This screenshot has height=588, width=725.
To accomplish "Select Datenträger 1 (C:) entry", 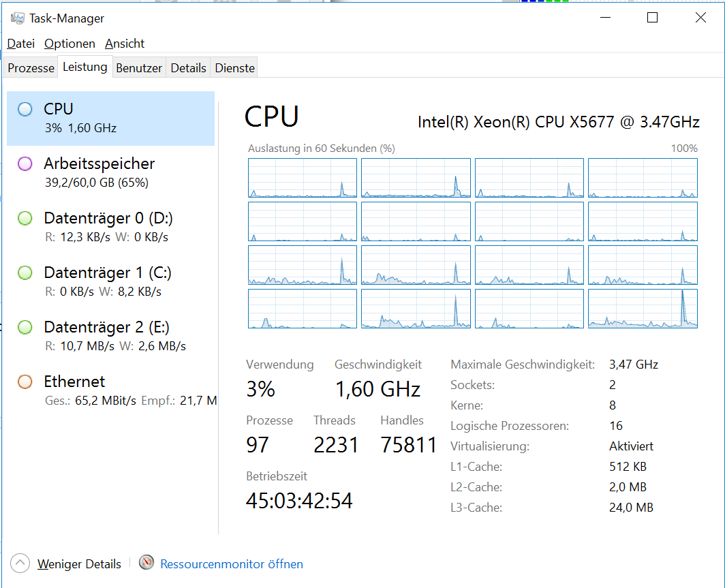I will 110,282.
